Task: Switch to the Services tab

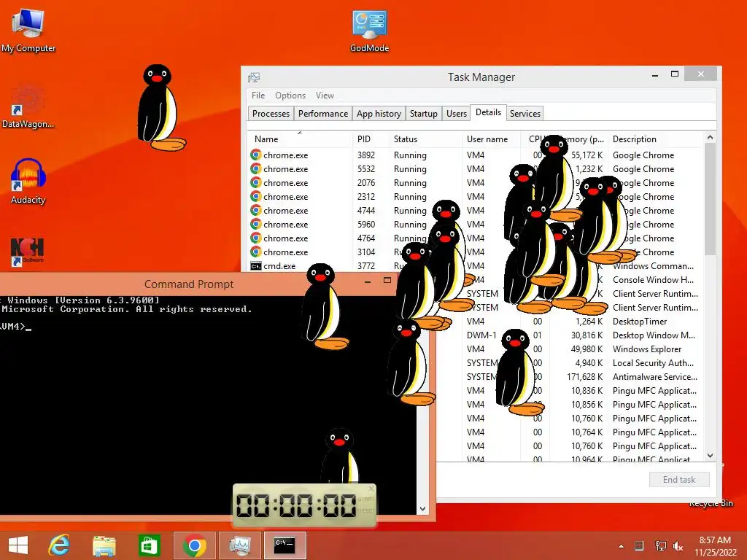Action: pos(525,113)
